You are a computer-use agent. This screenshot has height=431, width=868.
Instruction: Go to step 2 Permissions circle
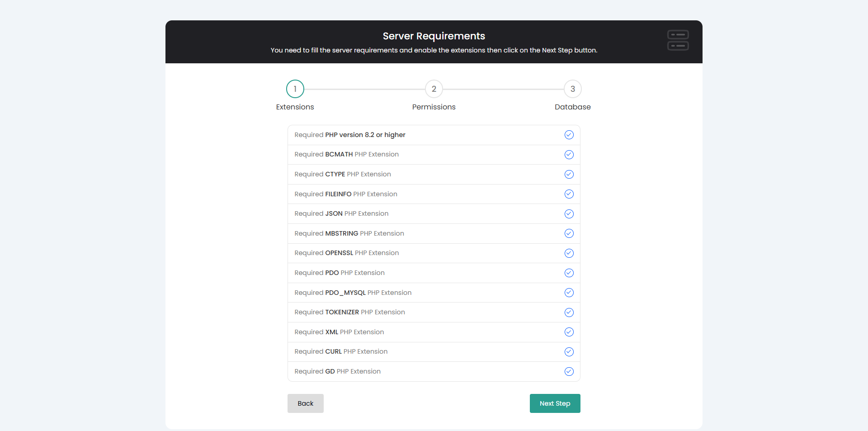pos(434,89)
